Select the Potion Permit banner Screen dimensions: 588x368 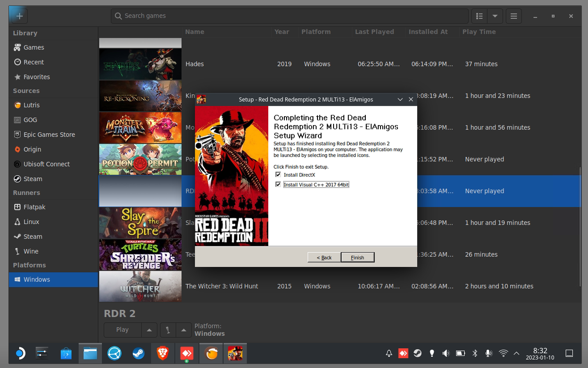point(140,159)
